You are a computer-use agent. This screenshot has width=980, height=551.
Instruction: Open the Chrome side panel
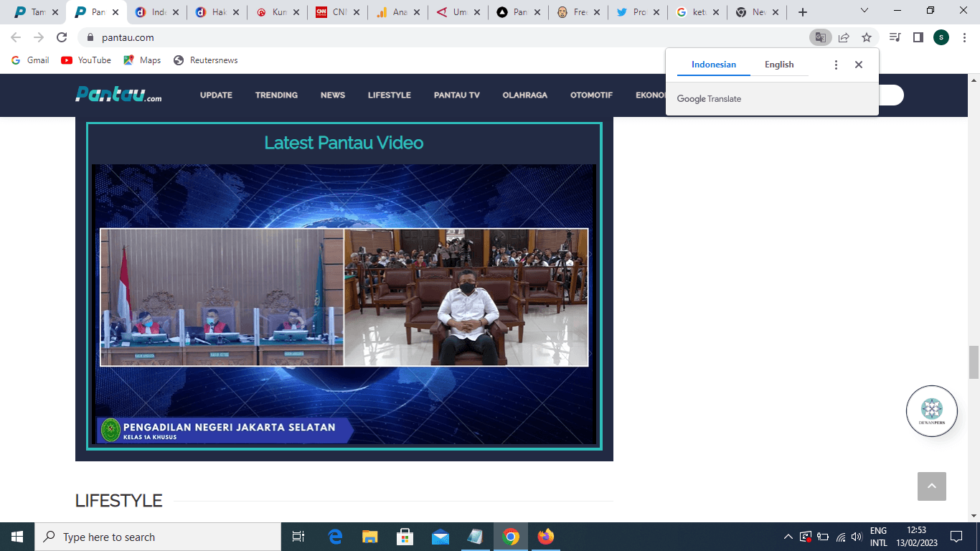[x=918, y=37]
